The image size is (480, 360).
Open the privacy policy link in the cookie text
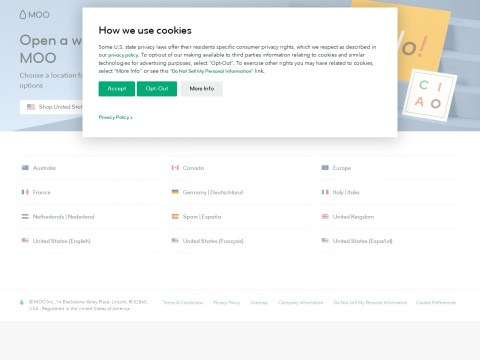(x=123, y=55)
